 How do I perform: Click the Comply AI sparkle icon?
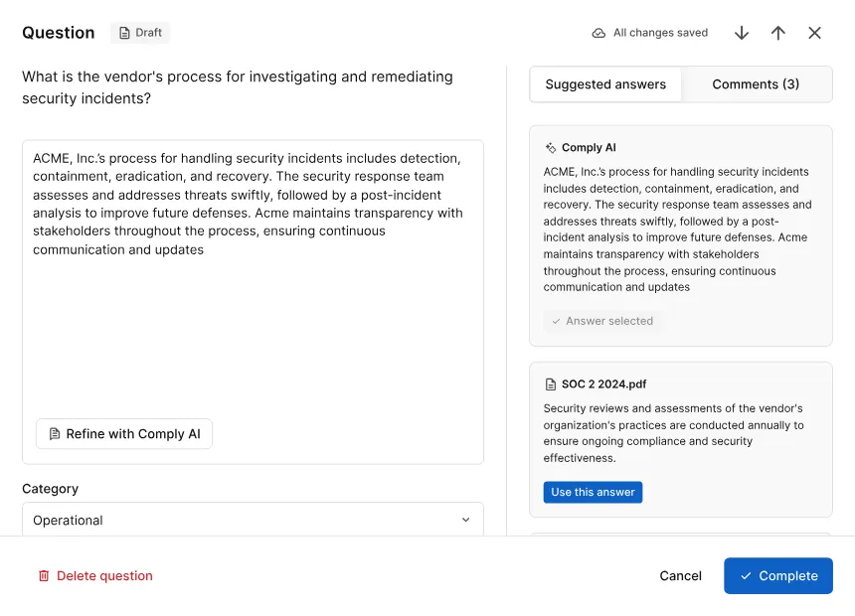[x=551, y=148]
